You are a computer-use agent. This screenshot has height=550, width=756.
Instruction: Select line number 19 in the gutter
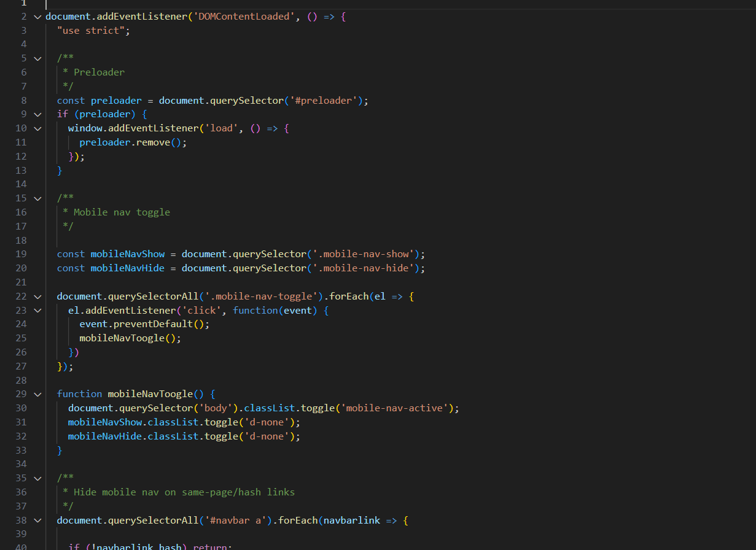[x=21, y=254]
